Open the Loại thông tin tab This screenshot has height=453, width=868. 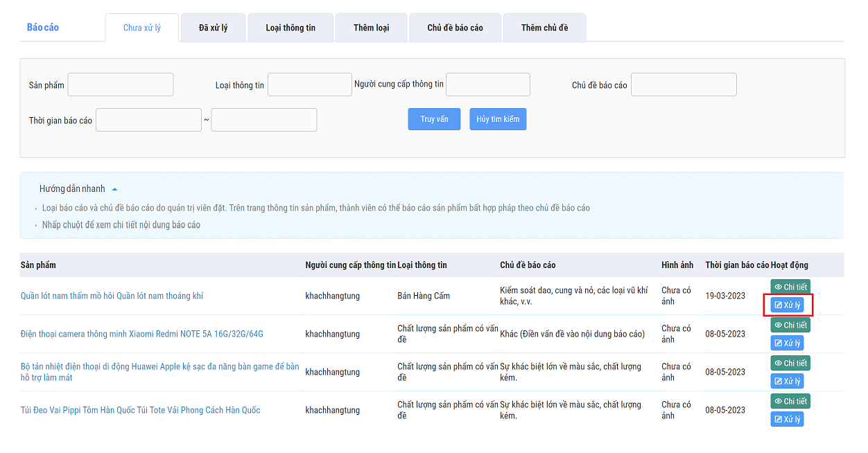tap(290, 28)
